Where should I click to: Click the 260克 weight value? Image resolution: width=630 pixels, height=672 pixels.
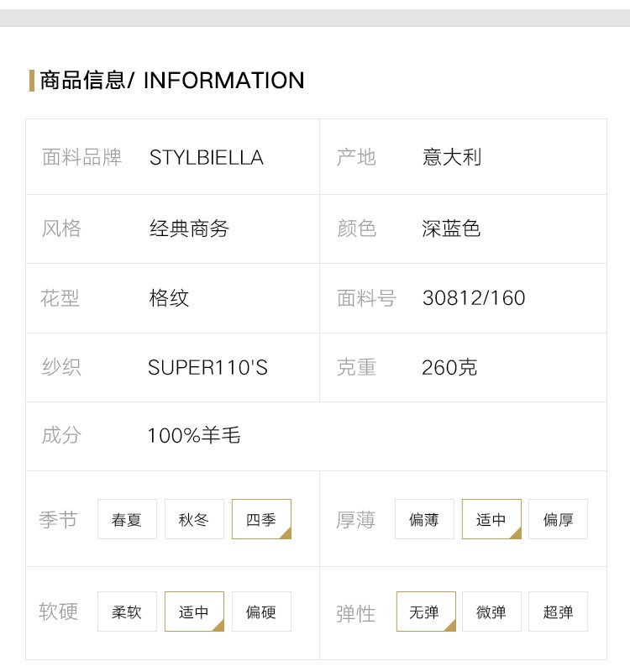coord(449,367)
